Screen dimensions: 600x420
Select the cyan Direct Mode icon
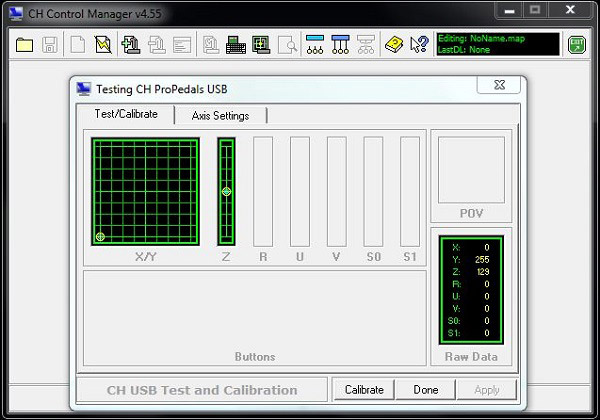[x=315, y=45]
